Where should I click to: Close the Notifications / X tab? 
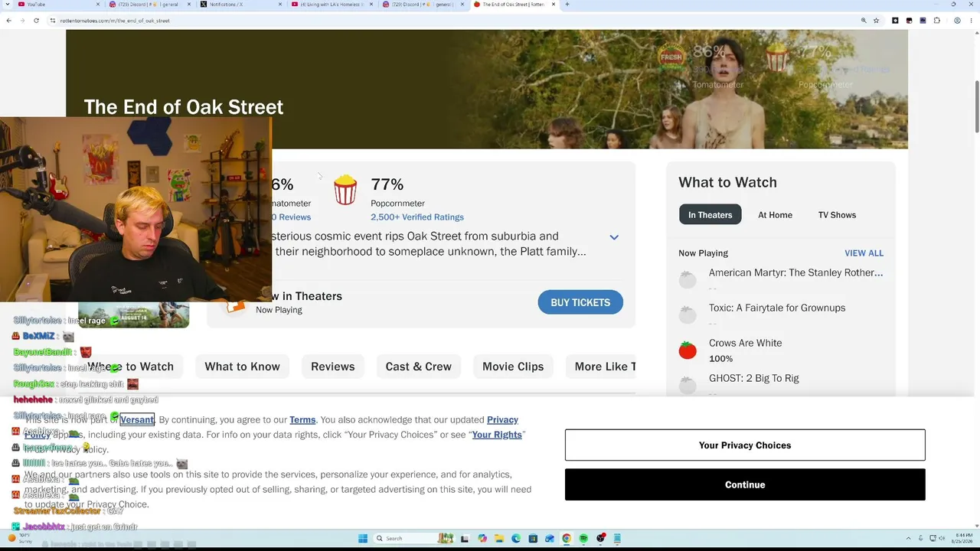click(x=279, y=5)
